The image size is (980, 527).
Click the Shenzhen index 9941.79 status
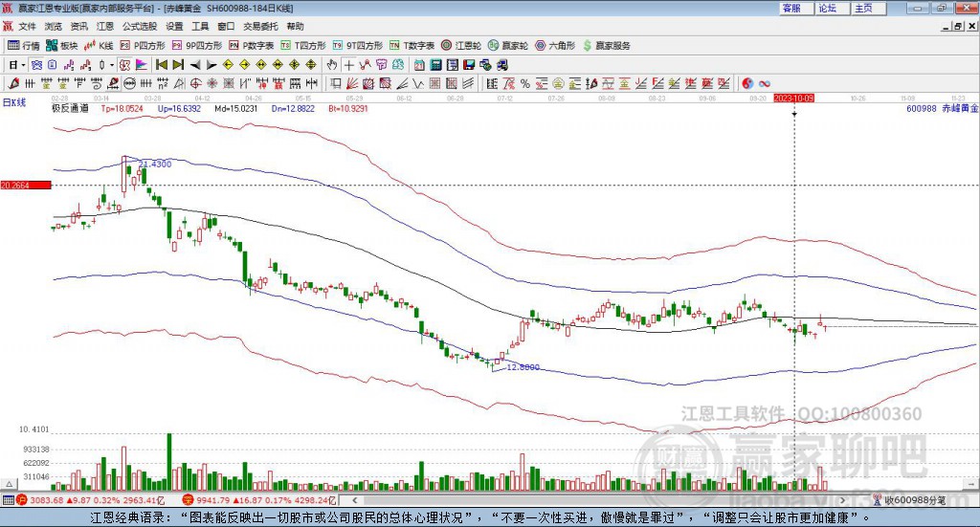click(x=259, y=500)
